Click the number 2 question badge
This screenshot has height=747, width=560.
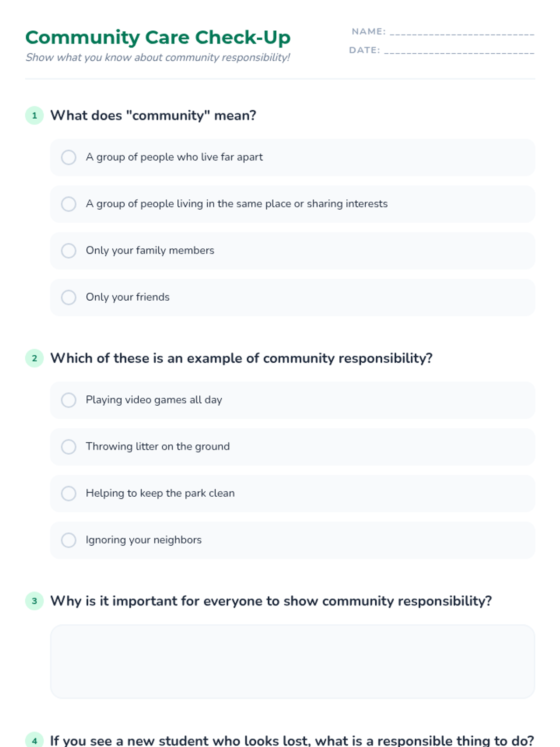point(35,358)
